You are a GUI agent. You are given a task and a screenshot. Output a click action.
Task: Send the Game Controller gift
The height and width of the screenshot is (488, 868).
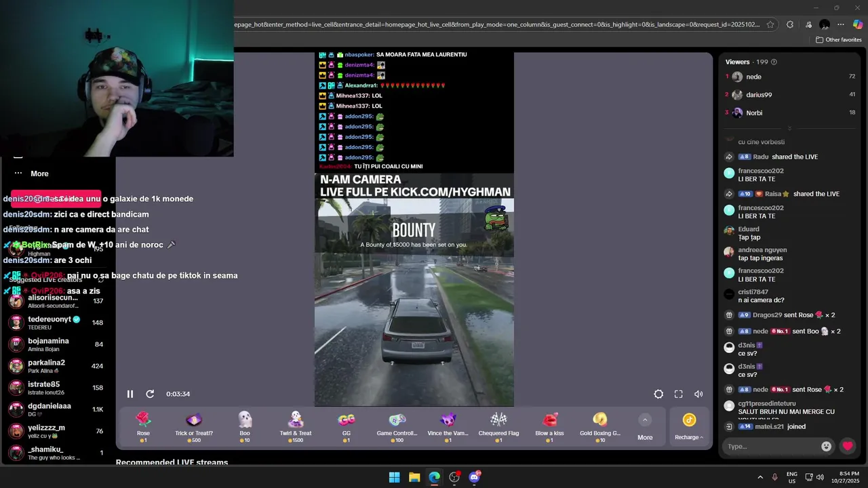click(397, 427)
